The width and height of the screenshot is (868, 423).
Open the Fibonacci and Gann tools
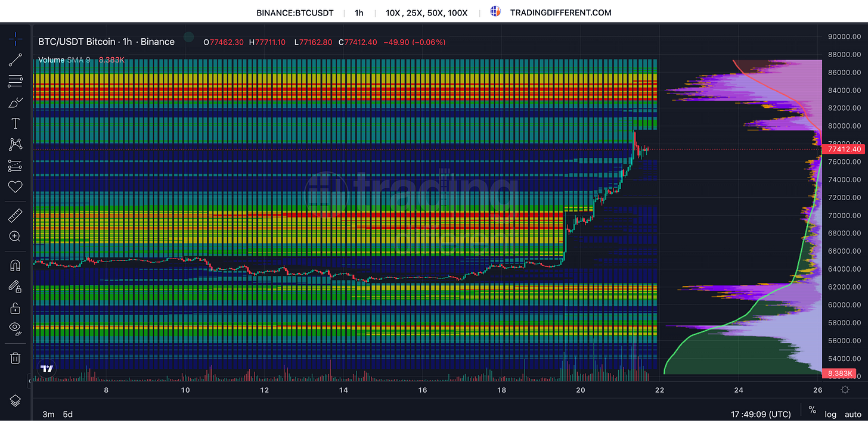coord(15,81)
